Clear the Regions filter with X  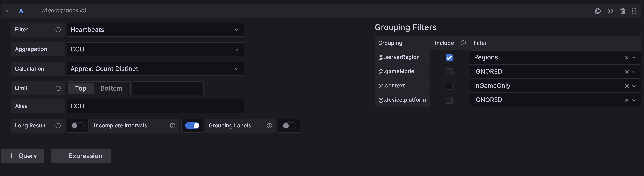[x=627, y=57]
